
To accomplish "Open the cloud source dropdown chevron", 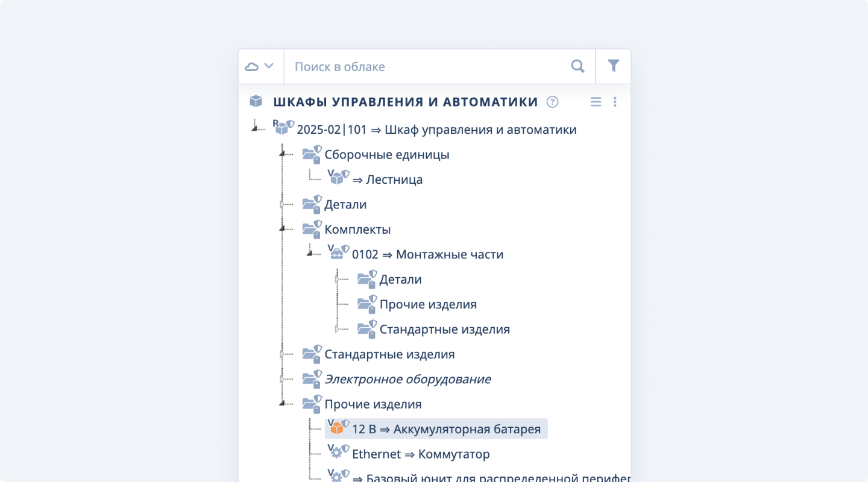I will coord(269,66).
